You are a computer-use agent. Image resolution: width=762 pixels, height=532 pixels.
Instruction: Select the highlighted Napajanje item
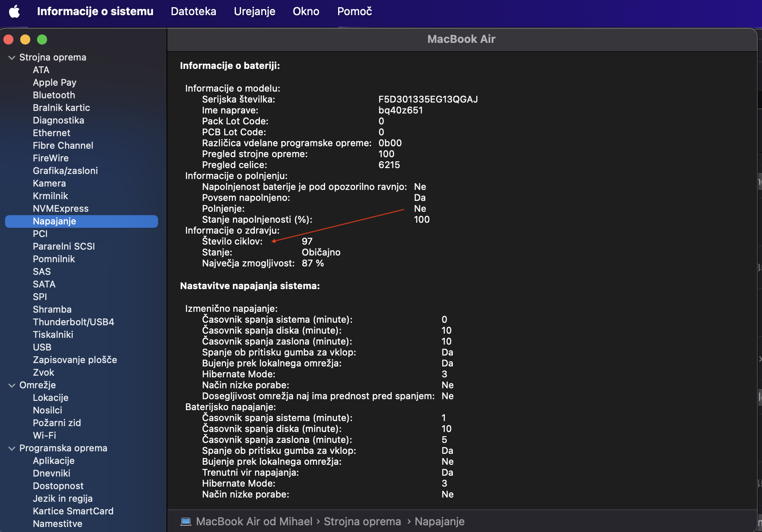[82, 221]
